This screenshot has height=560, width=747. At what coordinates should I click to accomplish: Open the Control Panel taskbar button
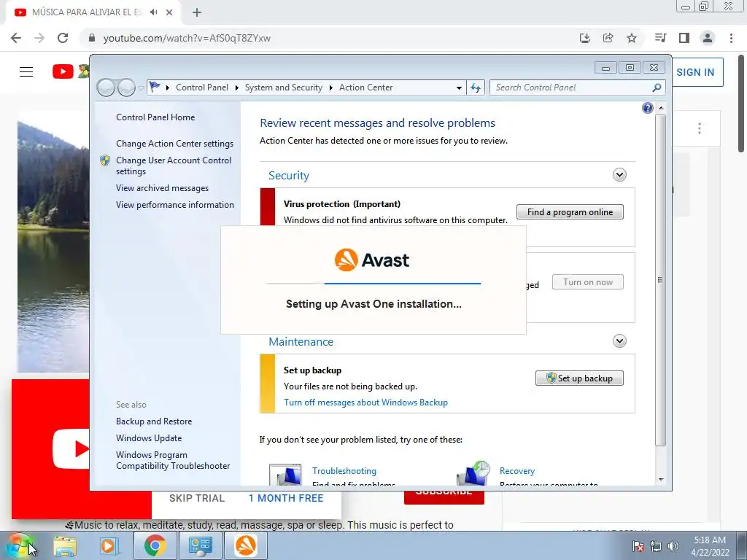(x=200, y=545)
